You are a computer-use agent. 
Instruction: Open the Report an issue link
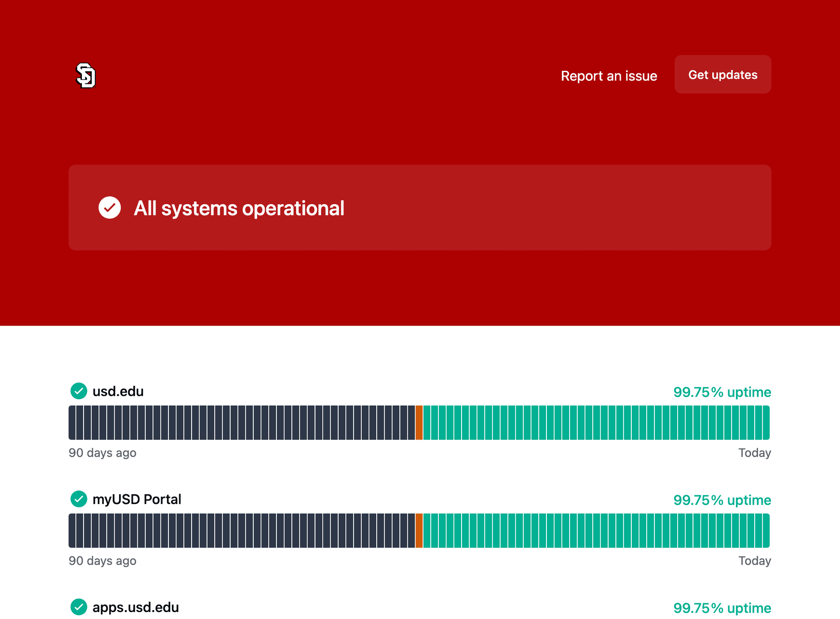(609, 76)
